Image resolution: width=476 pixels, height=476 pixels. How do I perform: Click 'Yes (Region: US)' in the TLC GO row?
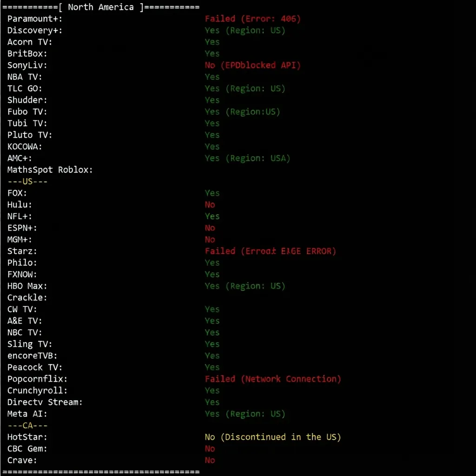click(x=245, y=88)
